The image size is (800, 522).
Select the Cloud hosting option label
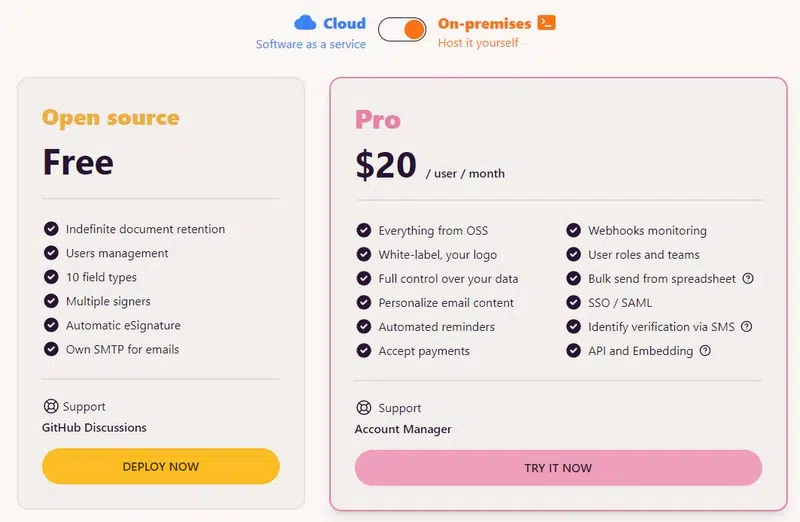point(344,23)
